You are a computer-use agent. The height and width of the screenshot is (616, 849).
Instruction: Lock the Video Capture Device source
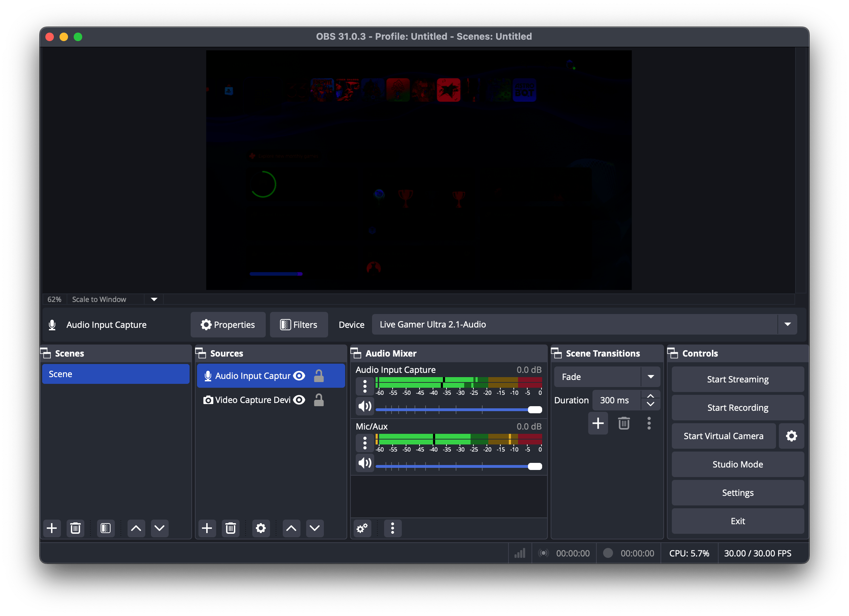(x=319, y=400)
